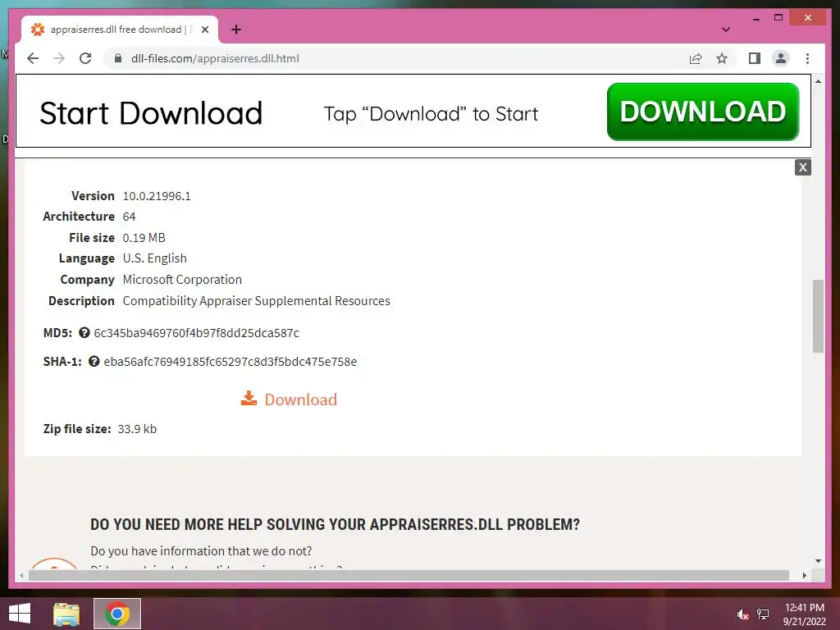Viewport: 840px width, 630px height.
Task: Click the scroll-down arrow
Action: tap(818, 561)
